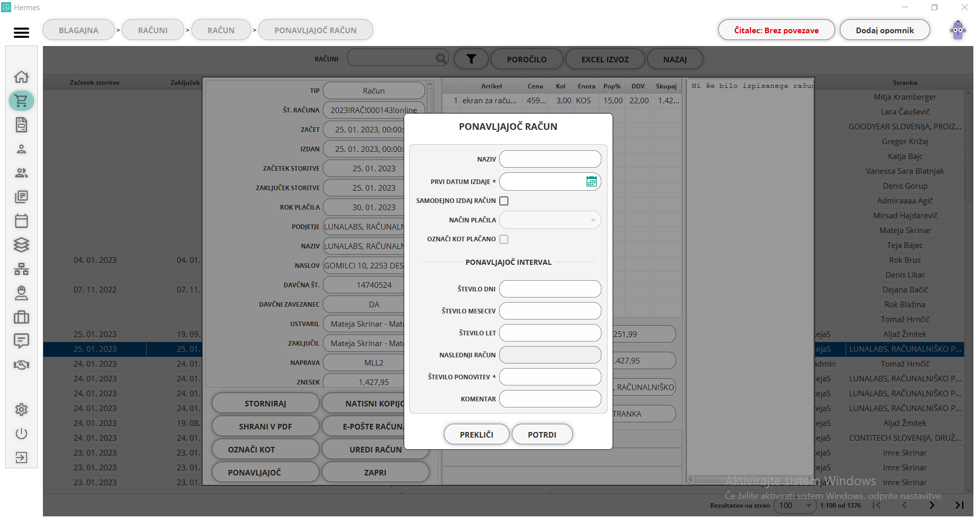Open the calendar sidebar icon
The height and width of the screenshot is (523, 980).
21,221
